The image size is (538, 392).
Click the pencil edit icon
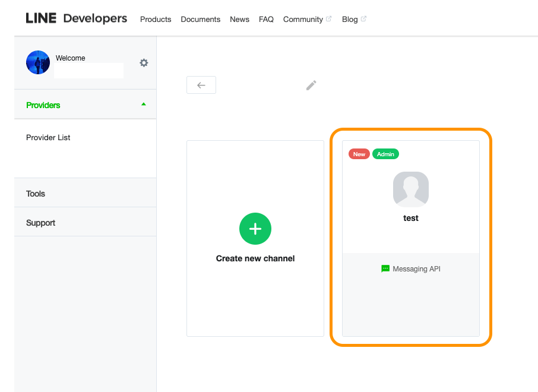[311, 85]
